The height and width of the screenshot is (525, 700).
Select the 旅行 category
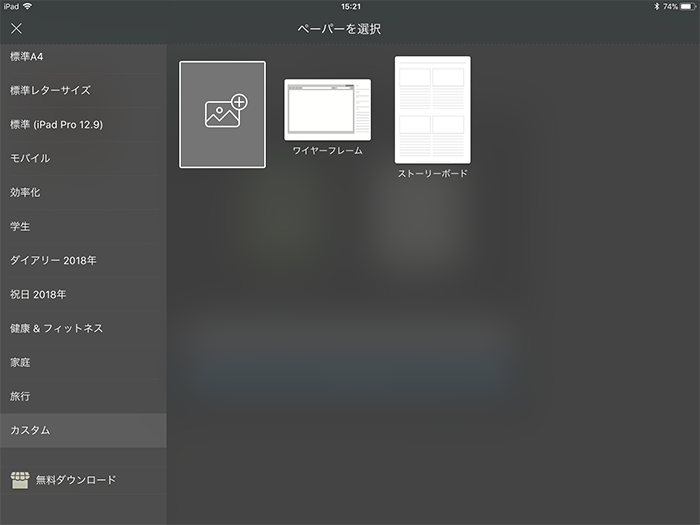pos(83,396)
